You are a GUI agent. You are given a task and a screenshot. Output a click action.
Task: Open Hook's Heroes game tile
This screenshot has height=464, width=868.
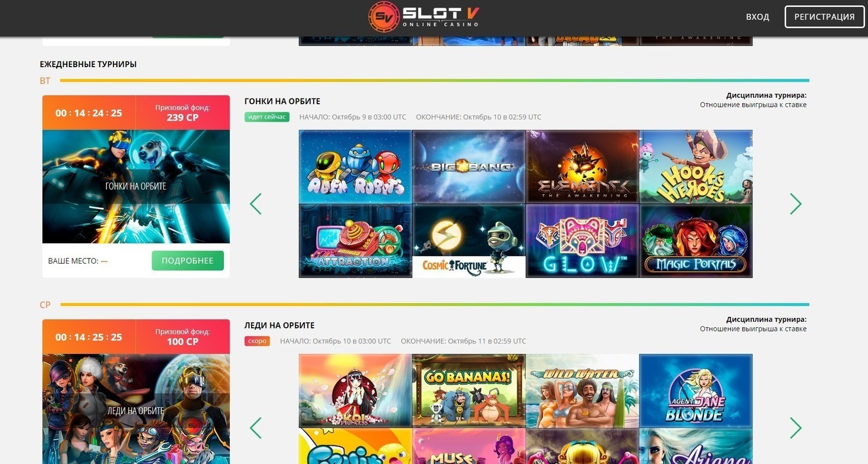tap(696, 167)
